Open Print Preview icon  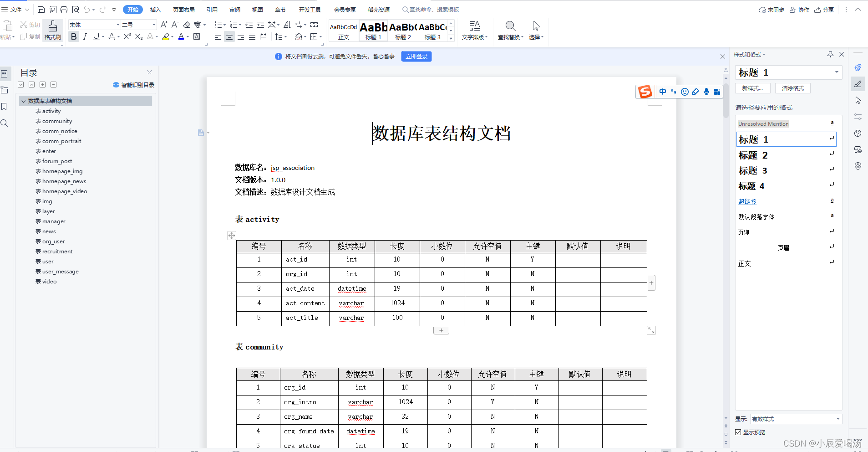pos(76,10)
